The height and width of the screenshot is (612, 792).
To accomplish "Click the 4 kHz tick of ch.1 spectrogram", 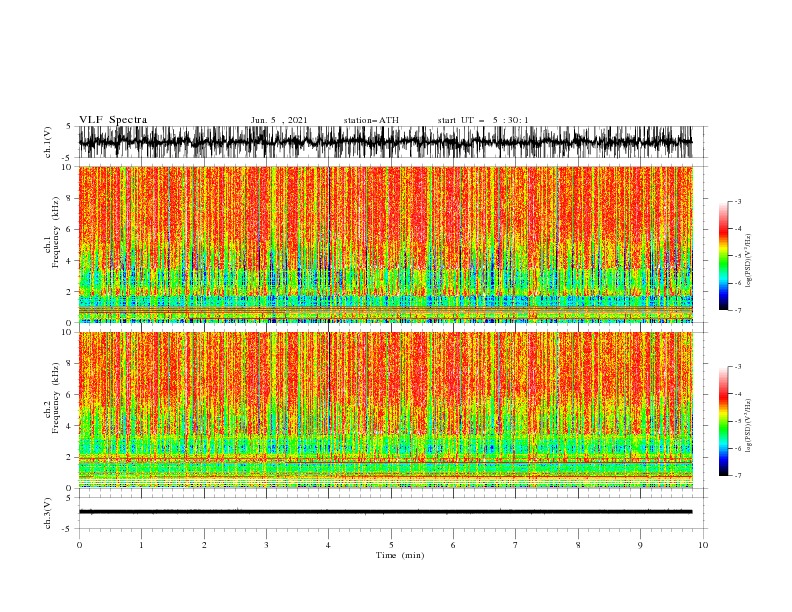I will (x=70, y=261).
